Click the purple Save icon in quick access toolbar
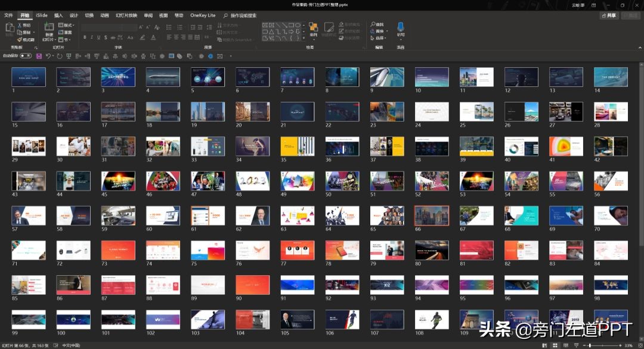644x349 pixels. pos(39,56)
